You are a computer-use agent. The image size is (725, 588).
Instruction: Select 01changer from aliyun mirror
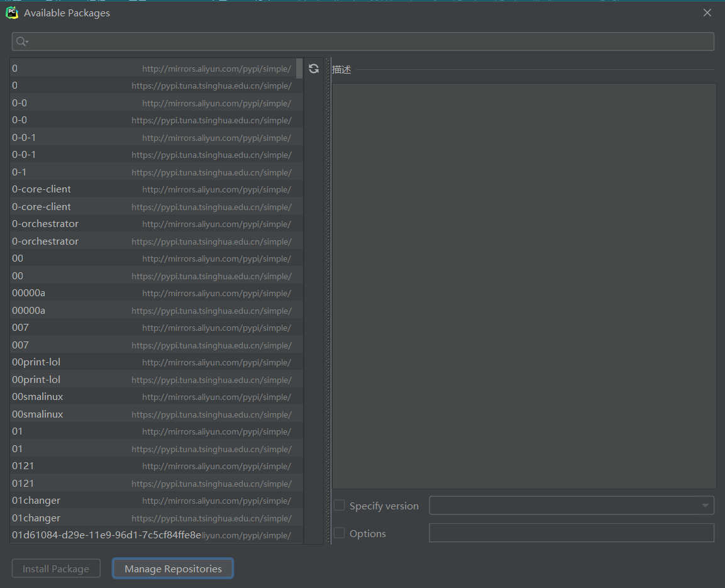click(157, 501)
